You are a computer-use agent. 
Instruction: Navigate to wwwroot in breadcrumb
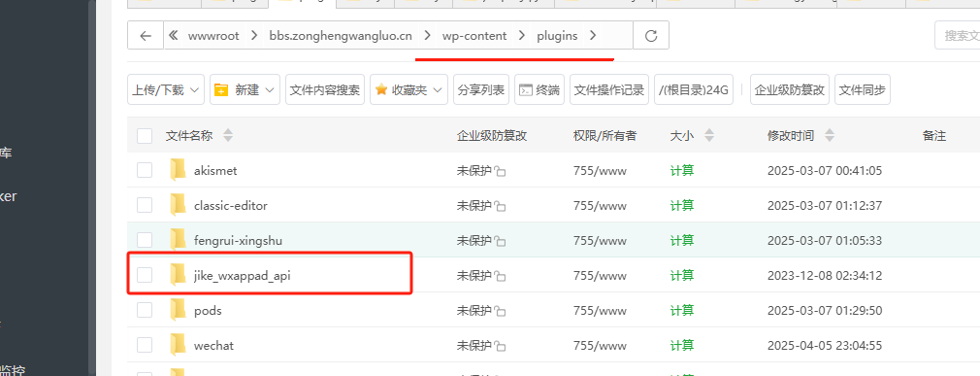pos(213,36)
